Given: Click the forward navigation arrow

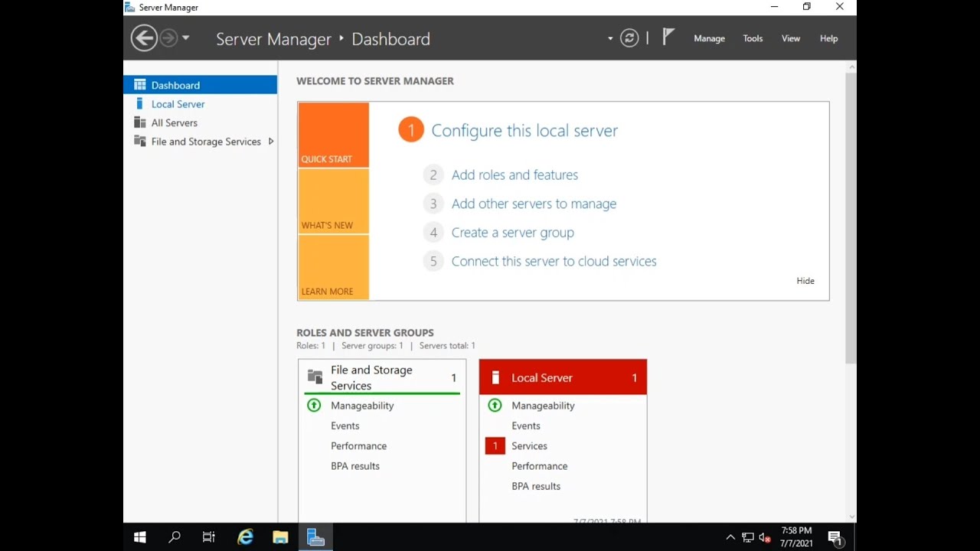Looking at the screenshot, I should (x=168, y=37).
